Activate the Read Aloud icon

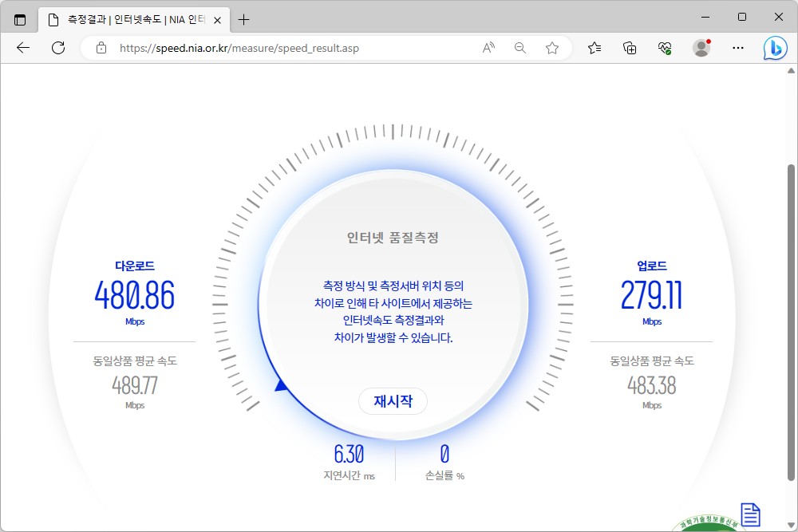click(488, 48)
